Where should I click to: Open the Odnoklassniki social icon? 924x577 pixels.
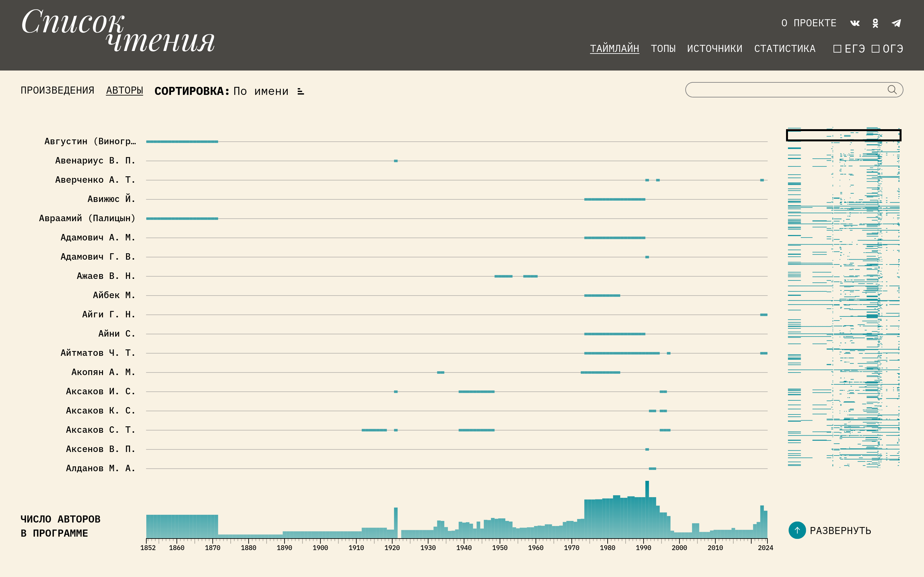(875, 23)
